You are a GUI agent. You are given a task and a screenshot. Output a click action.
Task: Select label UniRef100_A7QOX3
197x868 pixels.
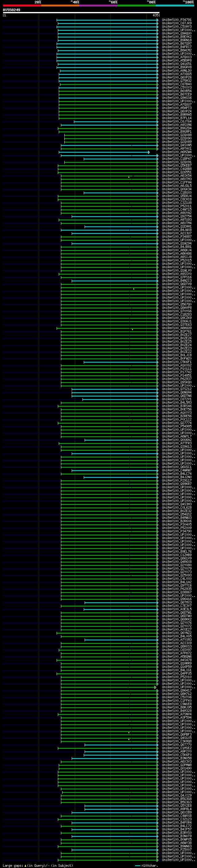pyautogui.click(x=176, y=57)
